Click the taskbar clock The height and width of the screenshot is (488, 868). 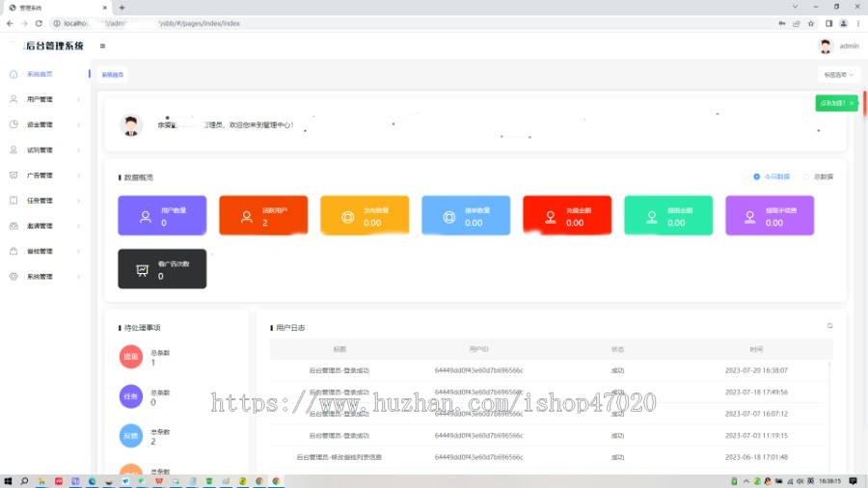point(829,481)
